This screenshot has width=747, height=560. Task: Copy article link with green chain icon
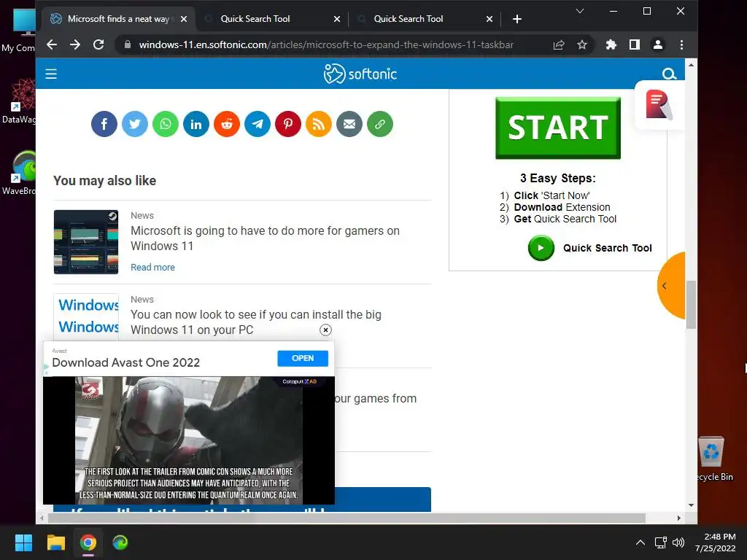click(379, 124)
